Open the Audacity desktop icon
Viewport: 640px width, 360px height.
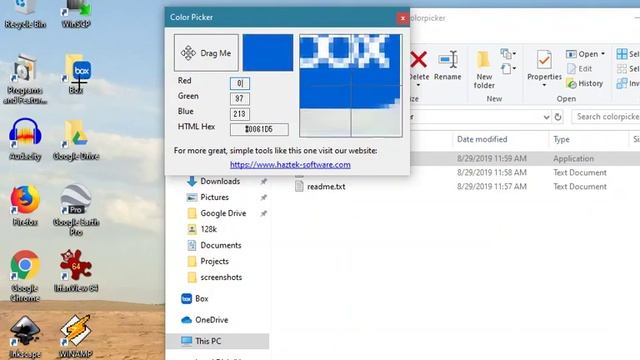[x=25, y=139]
